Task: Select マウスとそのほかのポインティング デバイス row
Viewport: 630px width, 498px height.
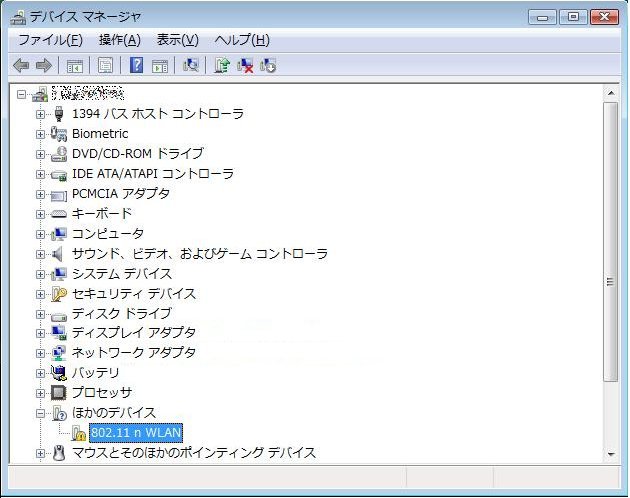Action: click(x=194, y=453)
